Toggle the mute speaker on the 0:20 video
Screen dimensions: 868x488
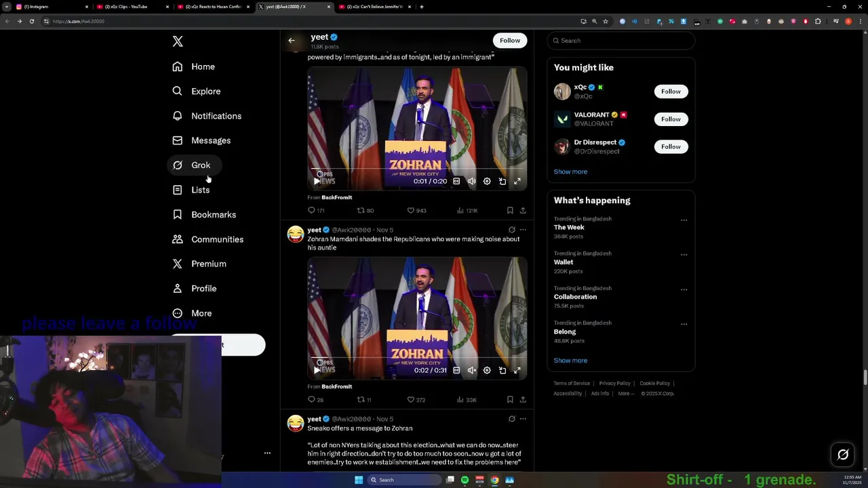[x=471, y=181]
